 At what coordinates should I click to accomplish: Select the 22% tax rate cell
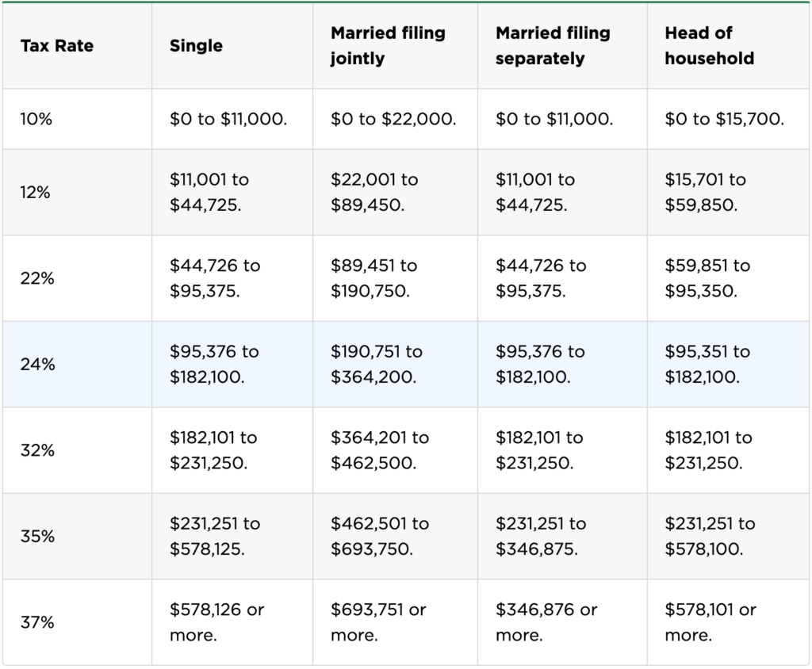pos(37,278)
